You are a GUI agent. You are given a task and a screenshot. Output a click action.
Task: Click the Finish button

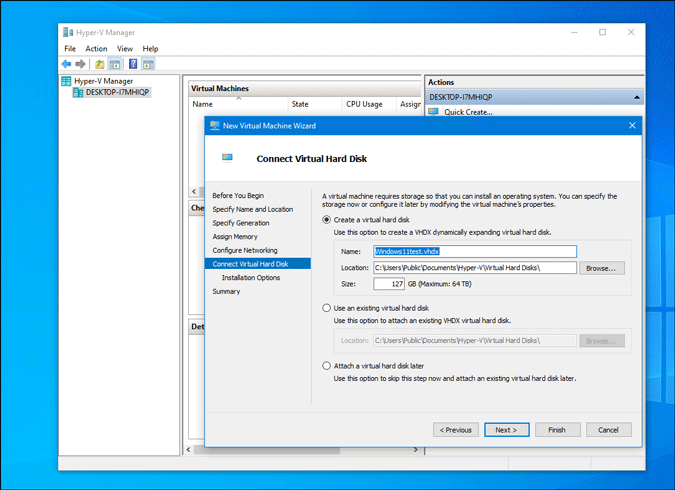(557, 430)
